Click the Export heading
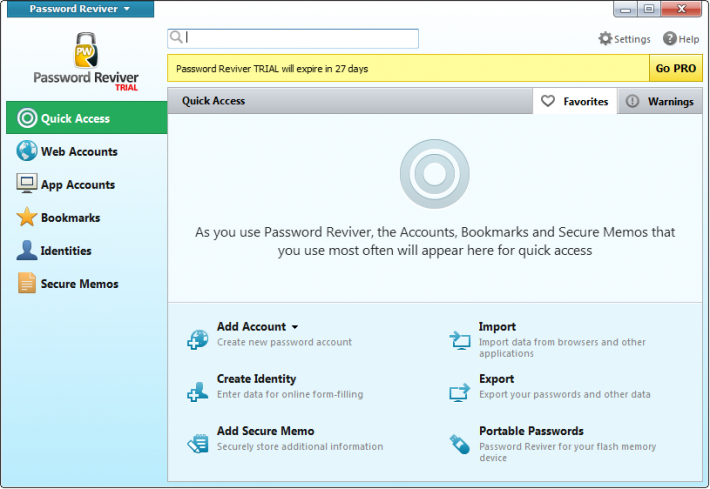The width and height of the screenshot is (710, 489). (496, 379)
